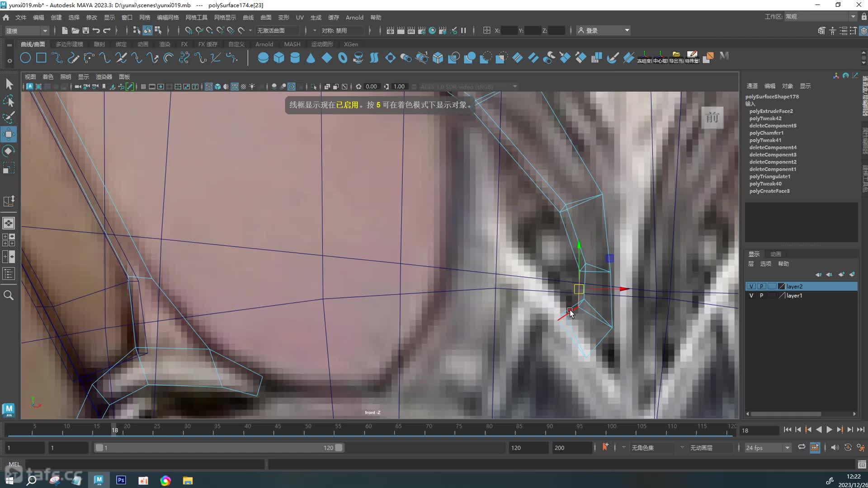Activate the Paint selection tool
Image resolution: width=868 pixels, height=488 pixels.
[x=9, y=117]
